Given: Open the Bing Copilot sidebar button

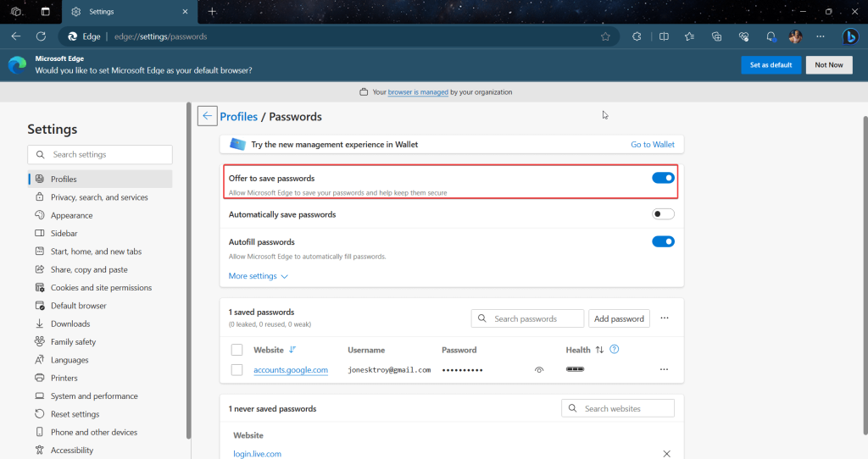Looking at the screenshot, I should pyautogui.click(x=850, y=36).
